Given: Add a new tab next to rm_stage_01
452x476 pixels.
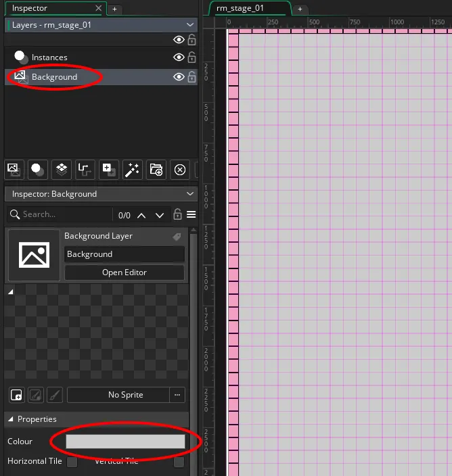Looking at the screenshot, I should [x=300, y=9].
